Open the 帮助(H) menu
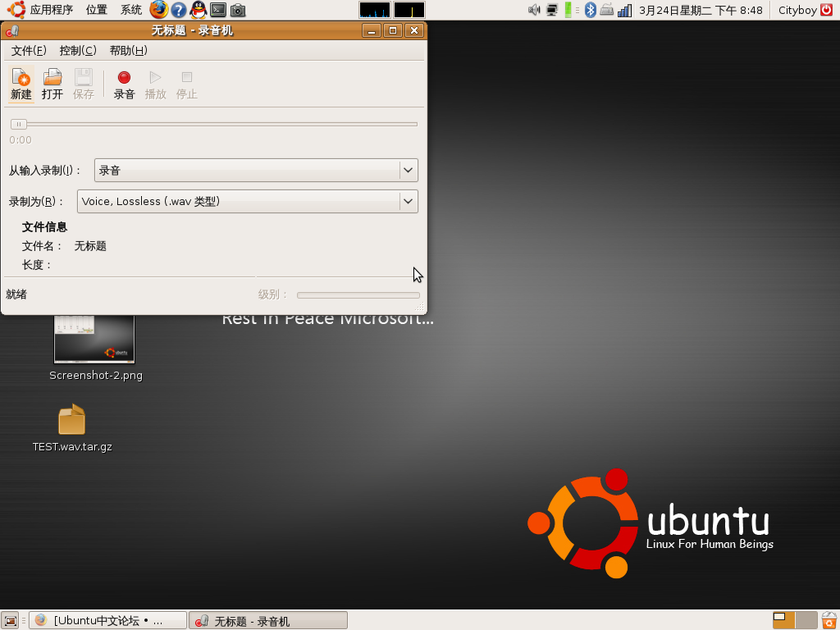Image resolution: width=840 pixels, height=630 pixels. 128,50
